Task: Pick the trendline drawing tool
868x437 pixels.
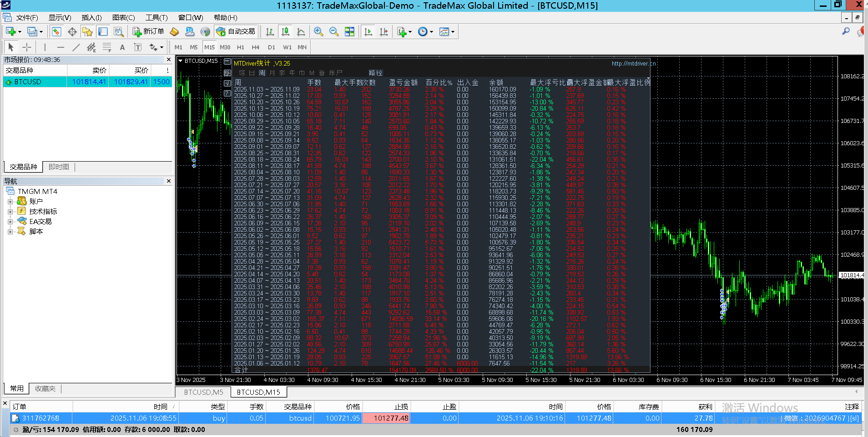Action: (76, 47)
